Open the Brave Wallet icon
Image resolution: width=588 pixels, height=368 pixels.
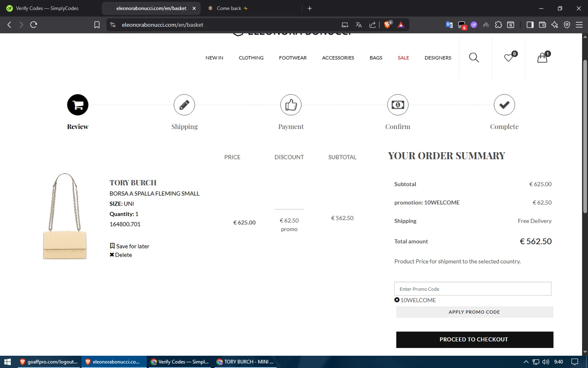[x=543, y=25]
